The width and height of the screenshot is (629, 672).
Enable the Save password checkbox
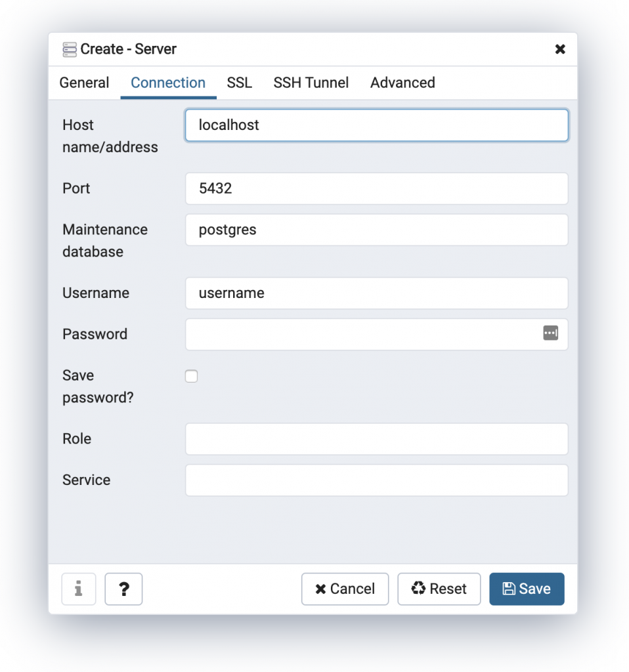[191, 375]
